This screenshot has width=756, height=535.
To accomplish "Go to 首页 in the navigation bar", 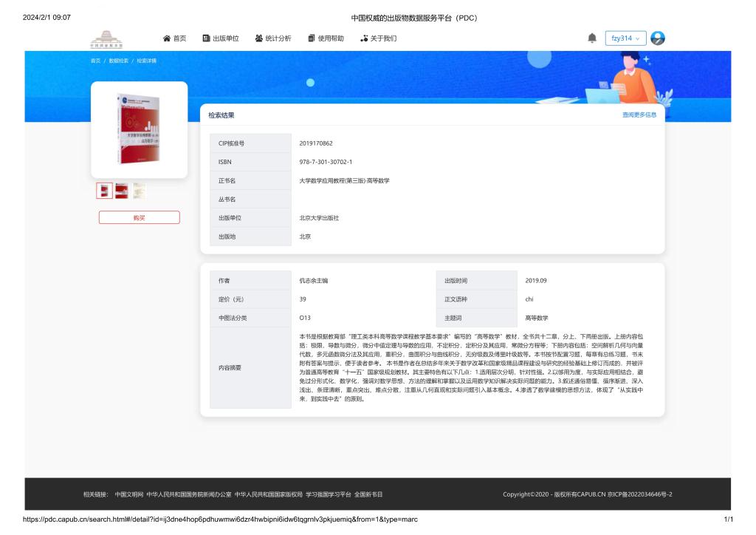I will 174,38.
